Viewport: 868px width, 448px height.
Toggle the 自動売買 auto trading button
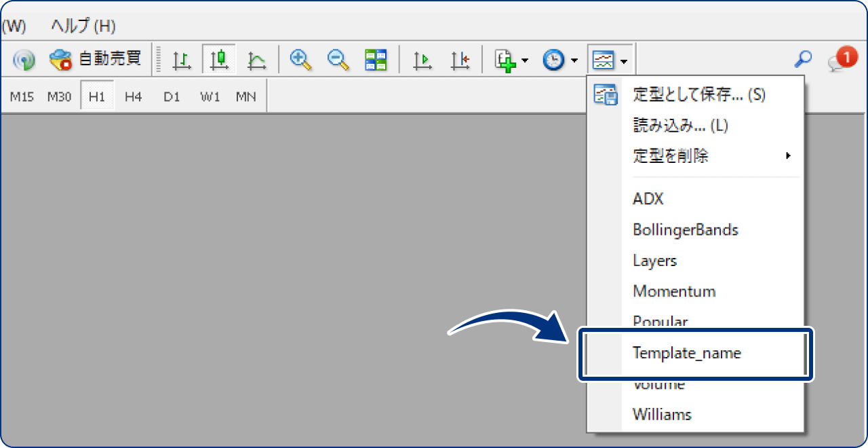coord(95,60)
